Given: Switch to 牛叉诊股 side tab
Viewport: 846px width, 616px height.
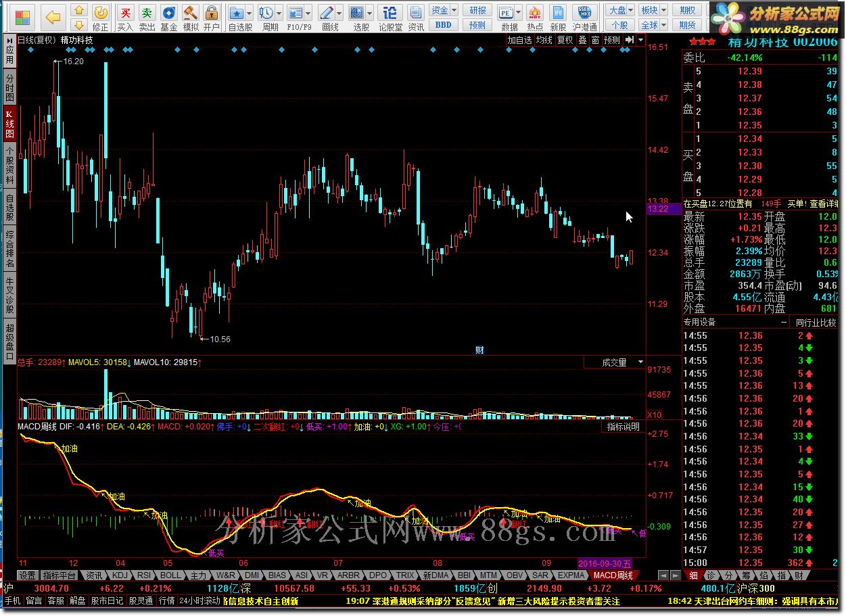Looking at the screenshot, I should click(9, 295).
